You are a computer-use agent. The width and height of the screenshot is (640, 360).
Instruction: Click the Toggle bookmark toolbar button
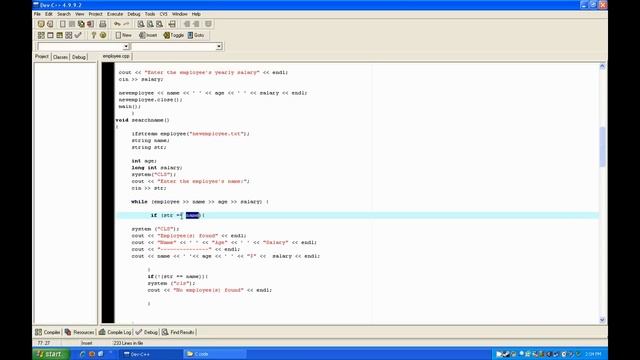point(174,35)
